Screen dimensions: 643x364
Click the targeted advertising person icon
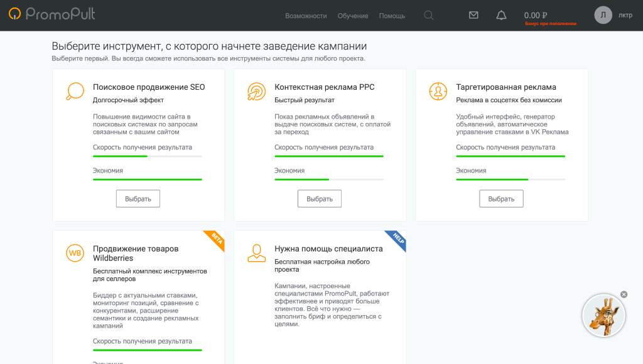click(438, 91)
